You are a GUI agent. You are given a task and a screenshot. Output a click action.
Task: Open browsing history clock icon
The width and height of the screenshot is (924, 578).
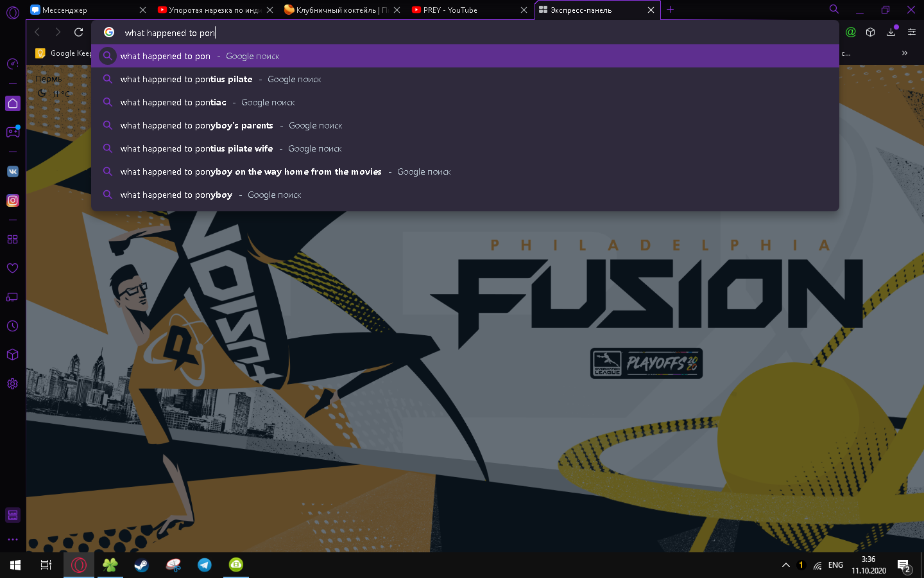point(13,326)
